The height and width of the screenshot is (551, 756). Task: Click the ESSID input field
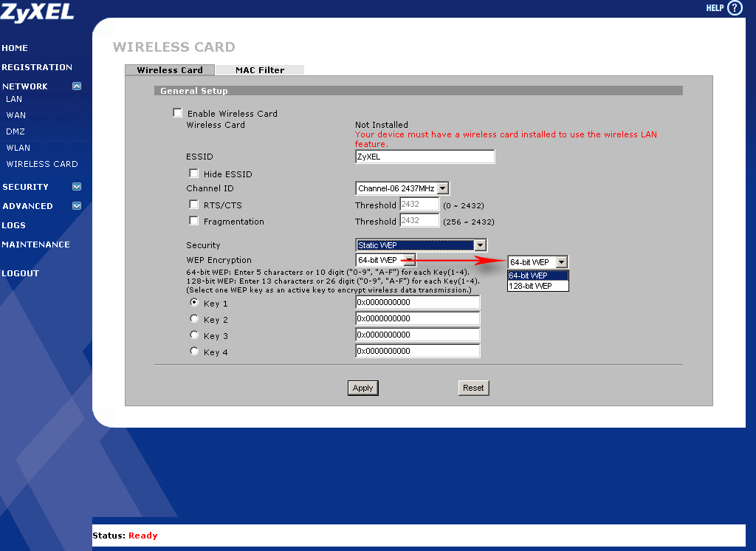(x=425, y=157)
